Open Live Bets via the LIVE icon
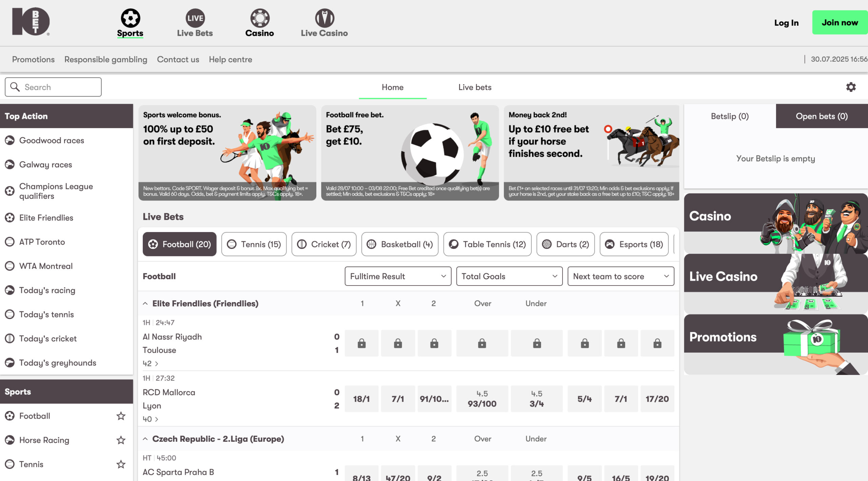The image size is (868, 481). pyautogui.click(x=195, y=18)
